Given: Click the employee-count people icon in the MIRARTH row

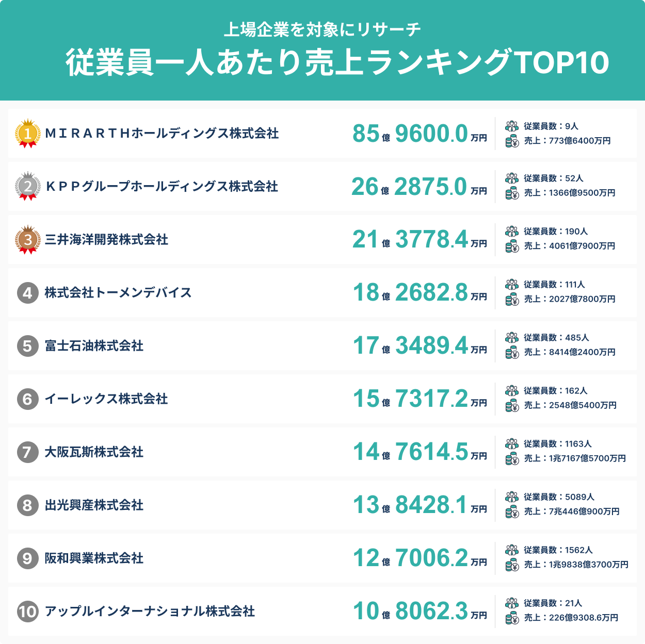Looking at the screenshot, I should click(x=512, y=126).
